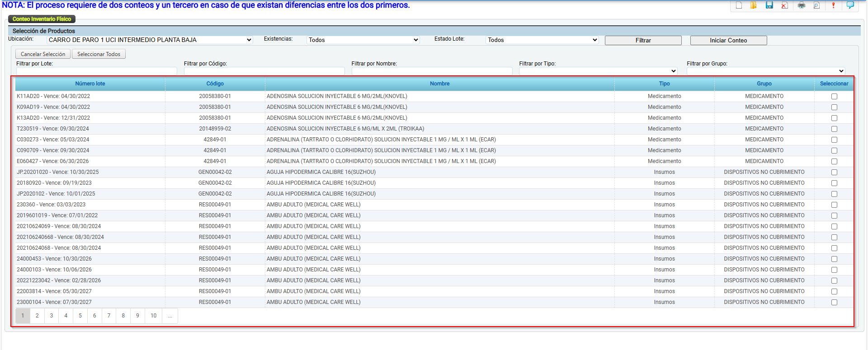Click the new blank document icon
This screenshot has width=868, height=350.
[739, 5]
